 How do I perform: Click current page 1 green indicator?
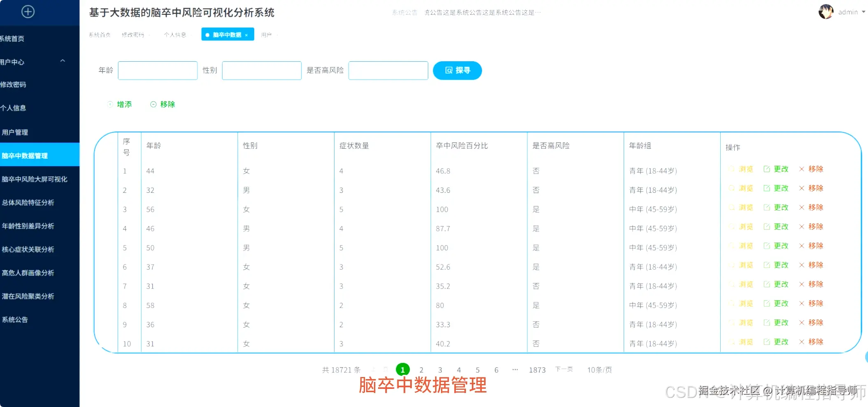click(403, 370)
